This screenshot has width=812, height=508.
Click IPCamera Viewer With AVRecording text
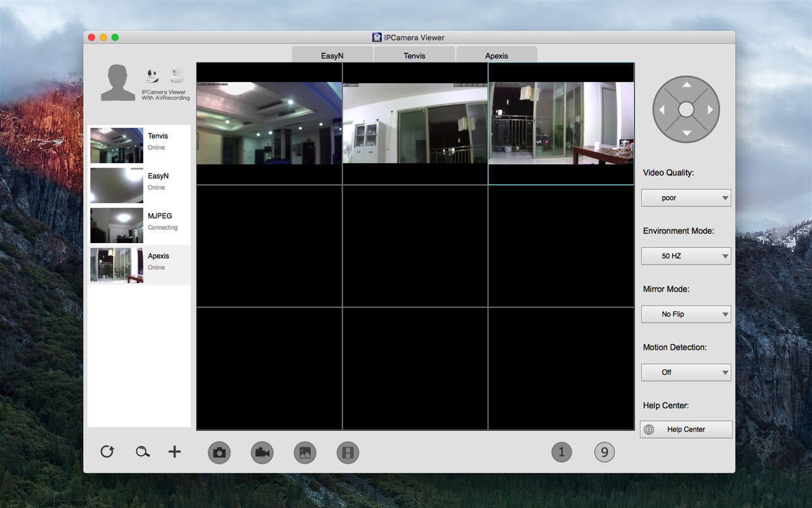pyautogui.click(x=166, y=95)
